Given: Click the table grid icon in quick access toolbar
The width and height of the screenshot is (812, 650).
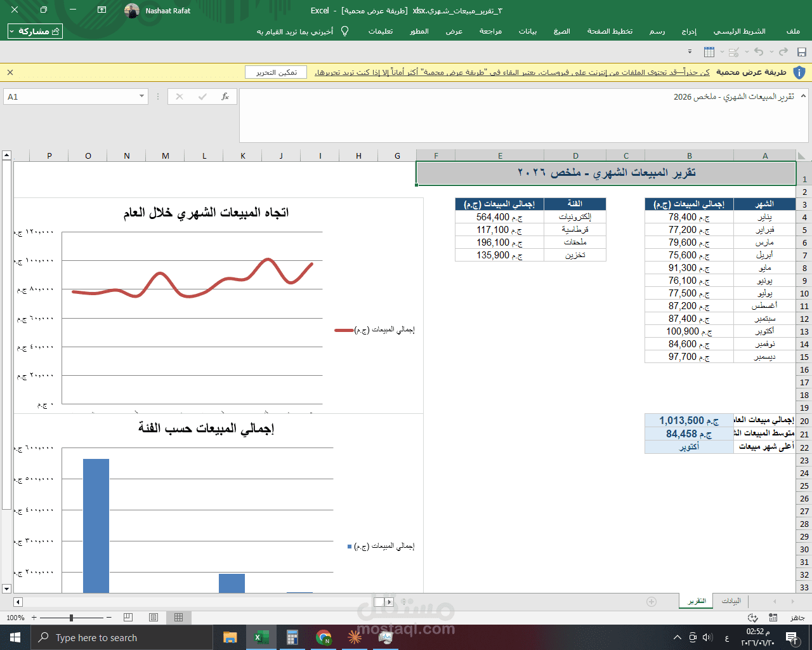Looking at the screenshot, I should pyautogui.click(x=709, y=52).
